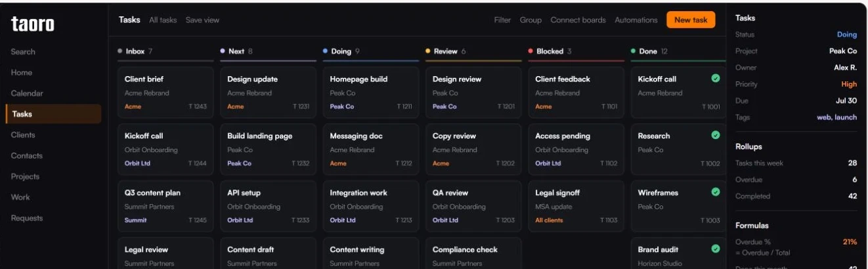Toggle Brand audit done checkmark
868x269 pixels.
pos(716,249)
